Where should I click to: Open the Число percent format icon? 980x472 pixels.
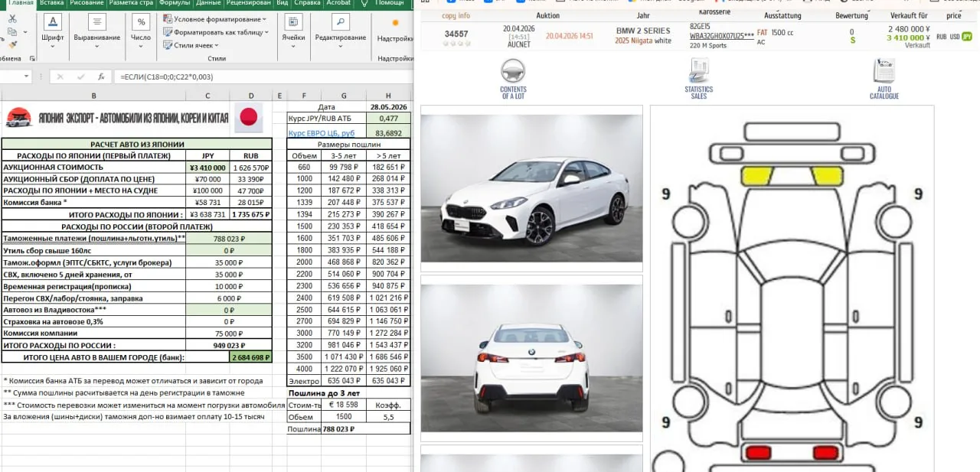click(141, 21)
